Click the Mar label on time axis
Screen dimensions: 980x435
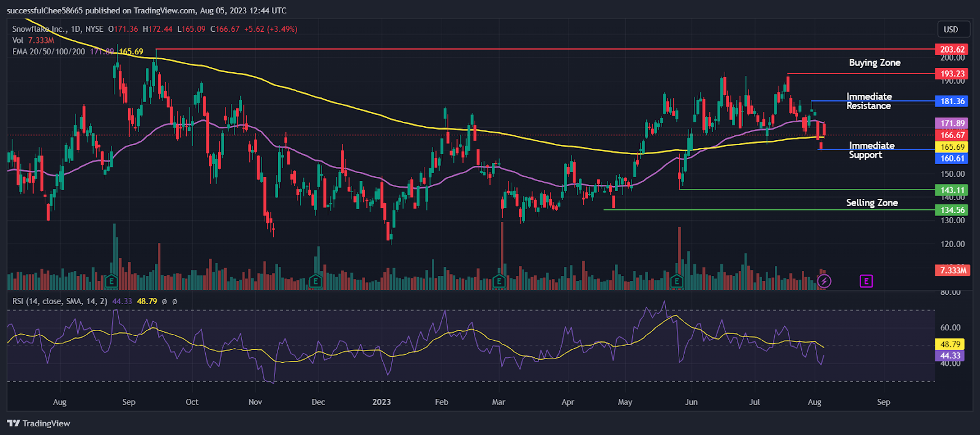click(x=499, y=402)
